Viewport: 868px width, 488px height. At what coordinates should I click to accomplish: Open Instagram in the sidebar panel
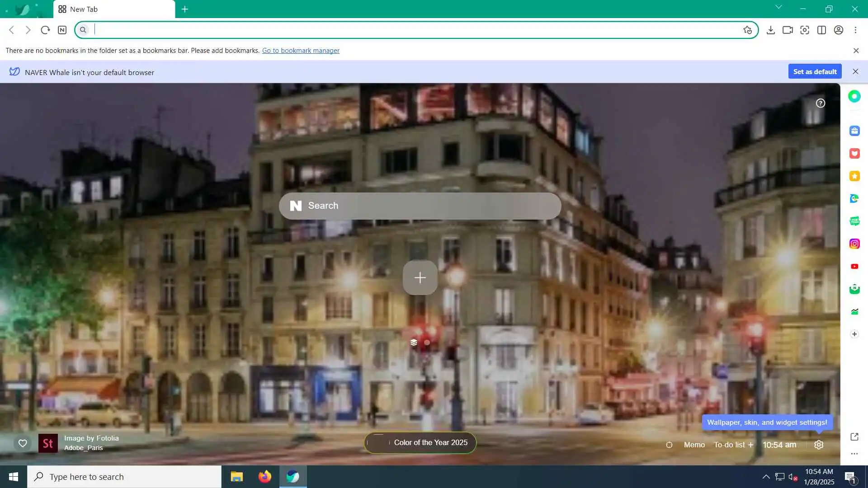(x=854, y=244)
